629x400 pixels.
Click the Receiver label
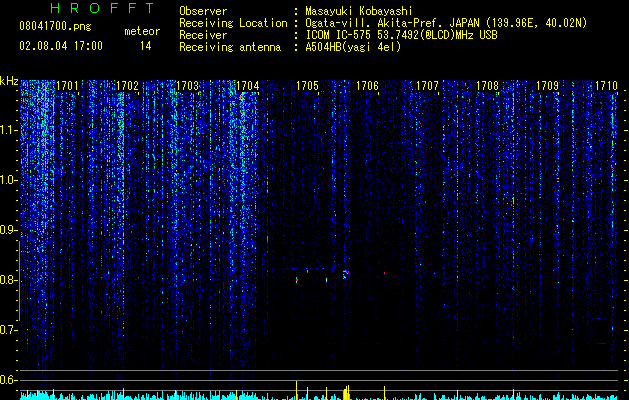pos(203,35)
